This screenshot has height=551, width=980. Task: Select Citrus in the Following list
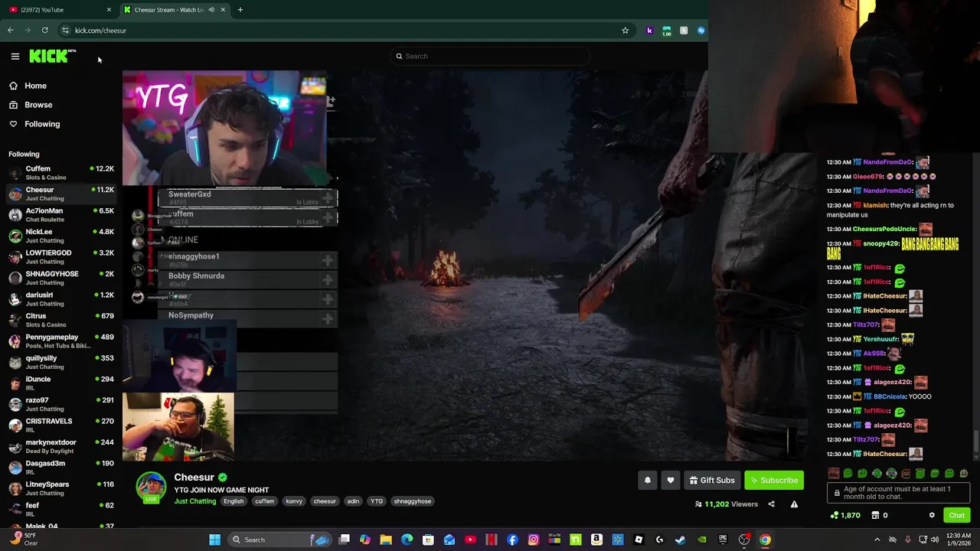coord(61,320)
